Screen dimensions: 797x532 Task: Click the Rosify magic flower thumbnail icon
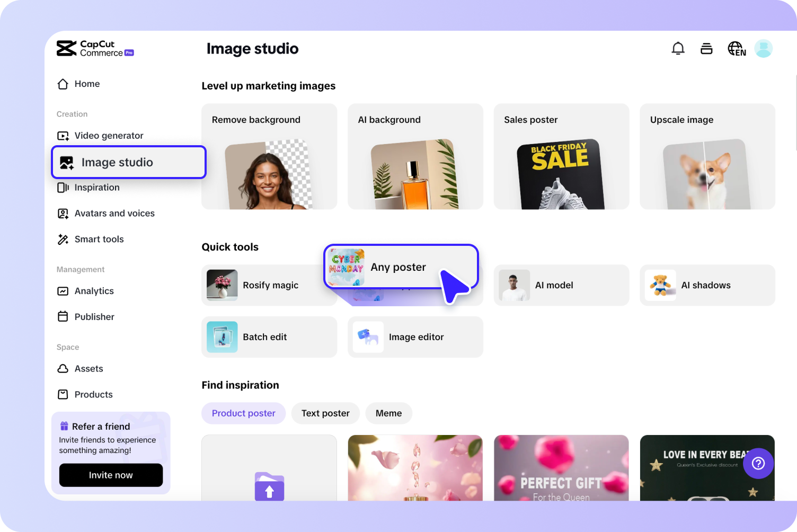coord(222,285)
